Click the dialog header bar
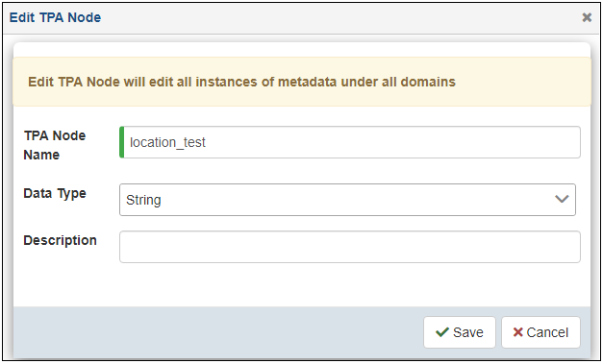 point(302,18)
